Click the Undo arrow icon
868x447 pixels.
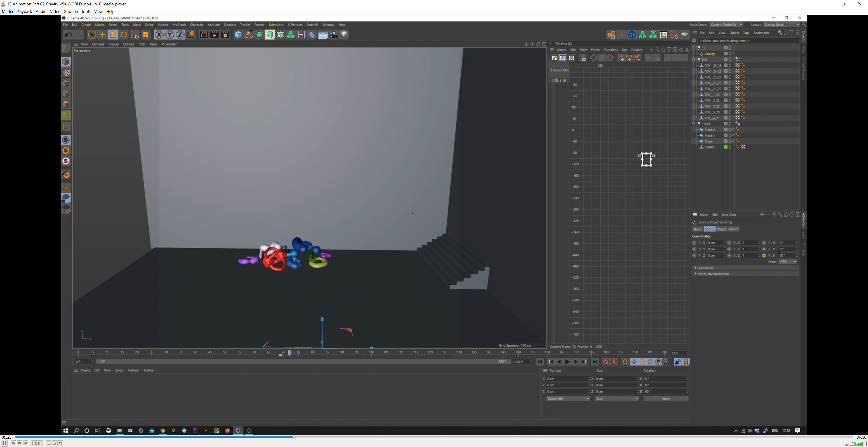68,35
